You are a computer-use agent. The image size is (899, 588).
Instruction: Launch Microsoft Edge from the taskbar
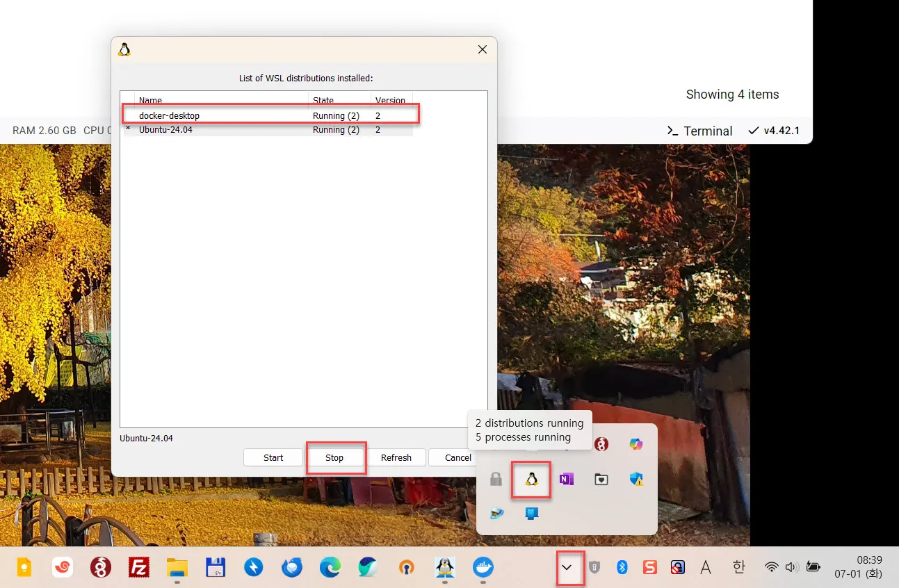coord(330,566)
